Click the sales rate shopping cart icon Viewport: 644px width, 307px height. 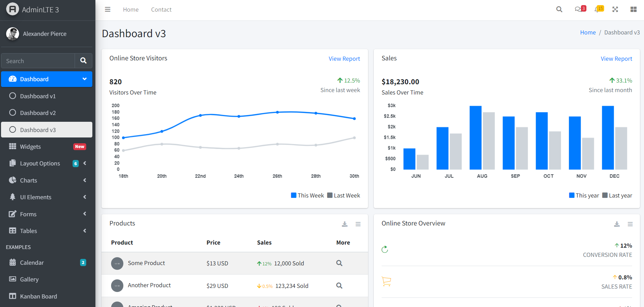386,281
